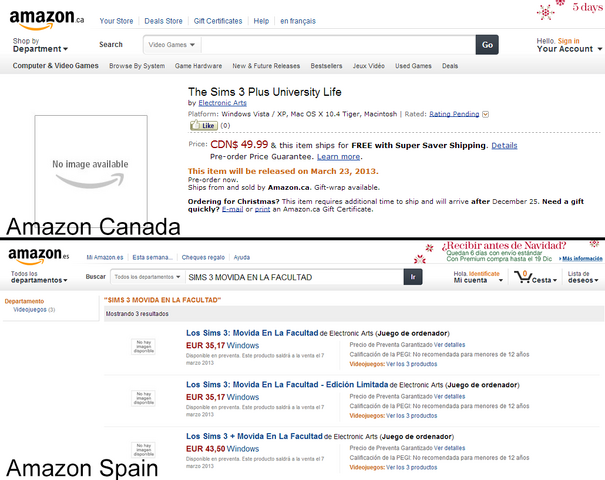605x480 pixels.
Task: Open the Help link on amazon.ca
Action: pos(261,21)
